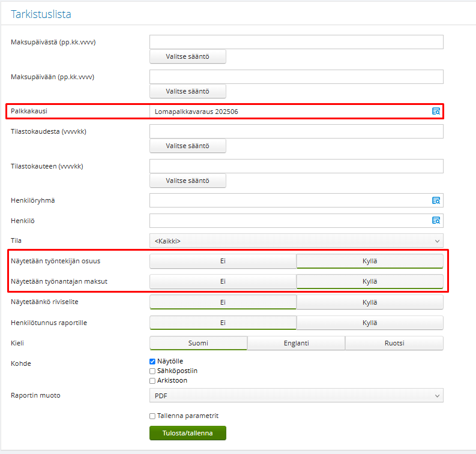Set Näytetäänkö riviselite to Kyllä
Viewport: 476px width, 454px height.
[370, 302]
